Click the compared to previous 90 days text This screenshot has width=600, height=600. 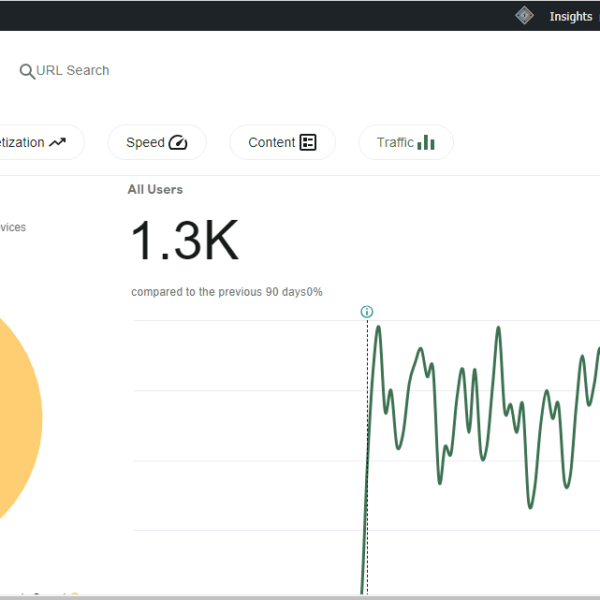click(x=227, y=292)
